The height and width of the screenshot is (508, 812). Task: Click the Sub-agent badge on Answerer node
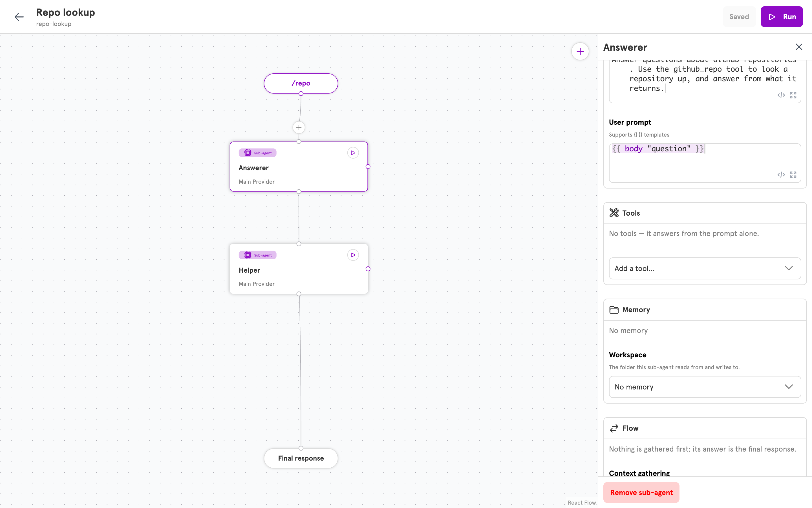258,153
